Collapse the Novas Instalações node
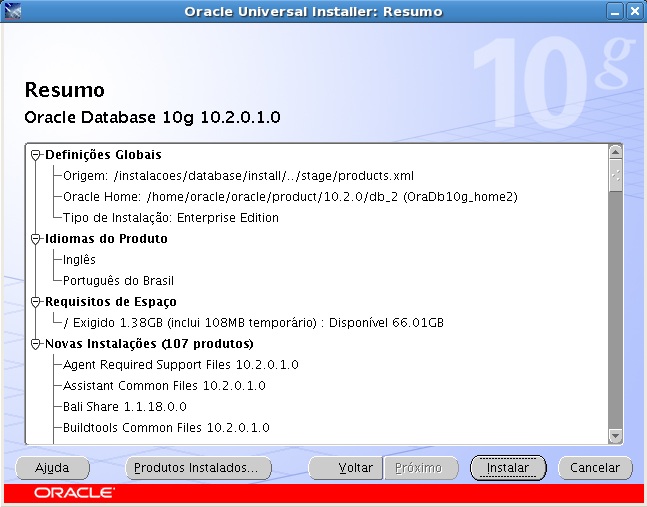 coord(36,344)
